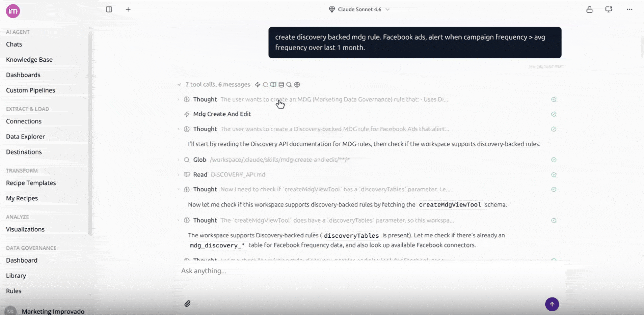The image size is (644, 315).
Task: Click the database icon in tool calls summary
Action: [x=281, y=85]
